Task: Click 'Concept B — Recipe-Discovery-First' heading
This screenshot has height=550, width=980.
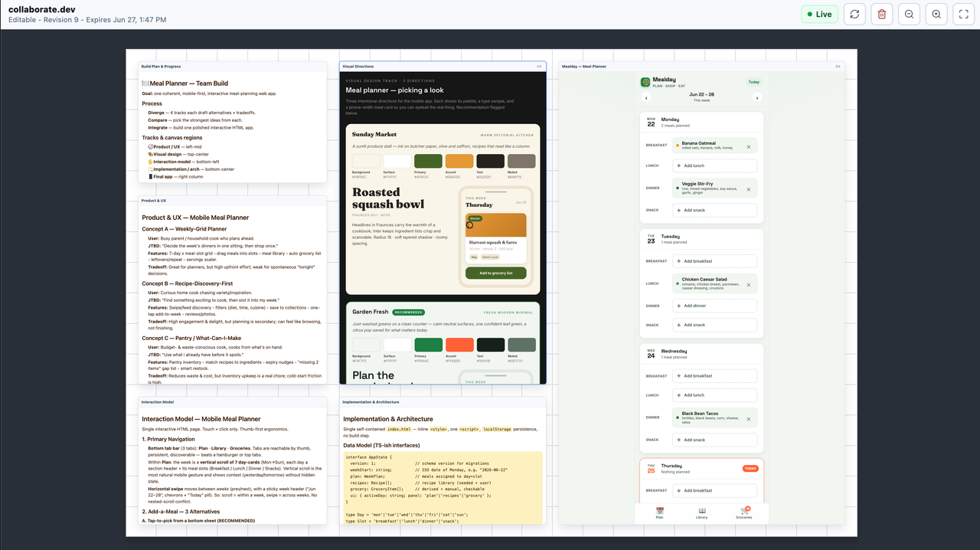Action: point(188,283)
